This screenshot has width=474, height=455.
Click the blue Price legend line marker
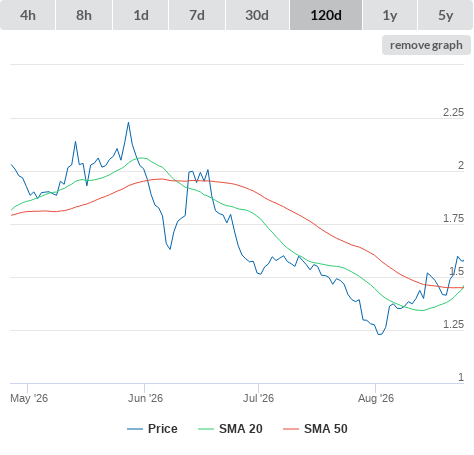click(135, 429)
